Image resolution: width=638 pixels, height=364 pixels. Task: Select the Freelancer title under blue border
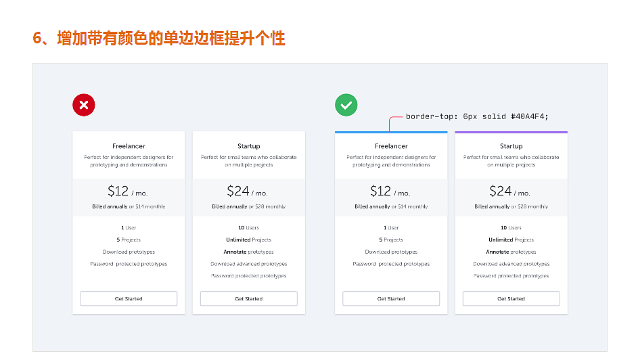[x=391, y=146]
